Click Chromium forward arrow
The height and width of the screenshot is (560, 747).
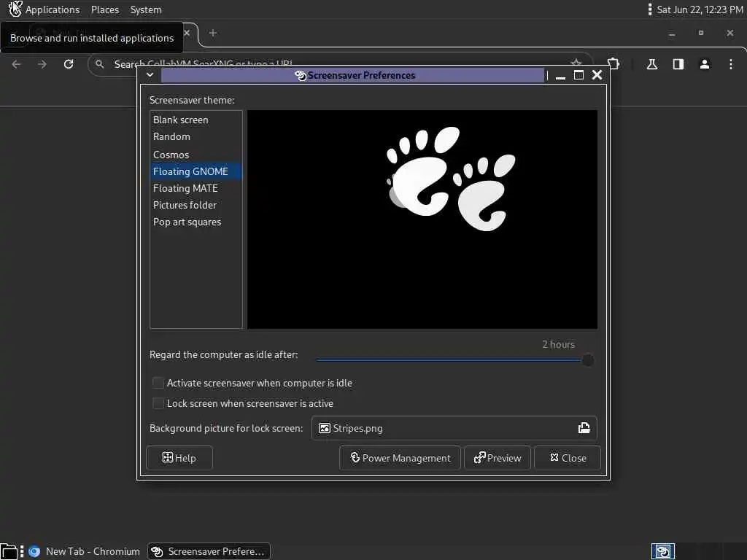[x=42, y=64]
